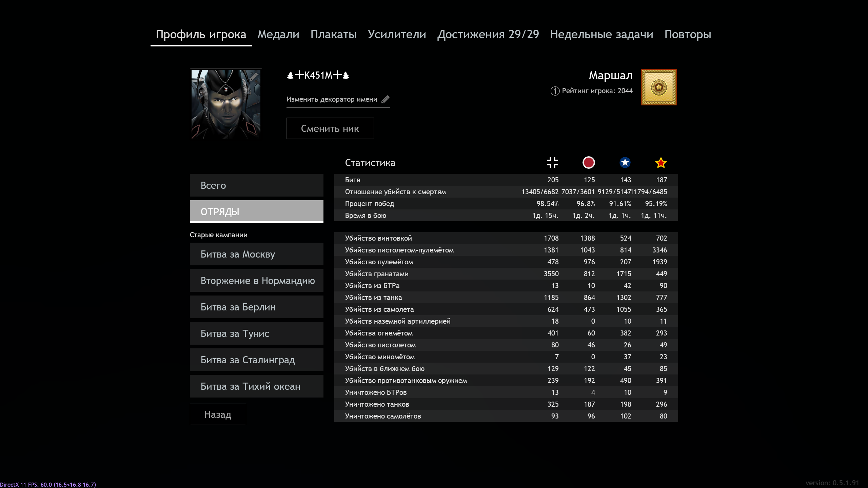Switch to the Плакаты tab
Image resolution: width=868 pixels, height=488 pixels.
click(333, 34)
